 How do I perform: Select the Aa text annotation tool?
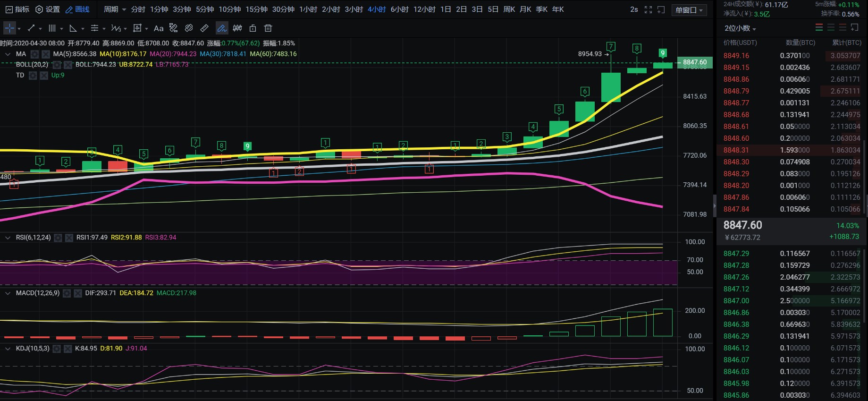159,28
